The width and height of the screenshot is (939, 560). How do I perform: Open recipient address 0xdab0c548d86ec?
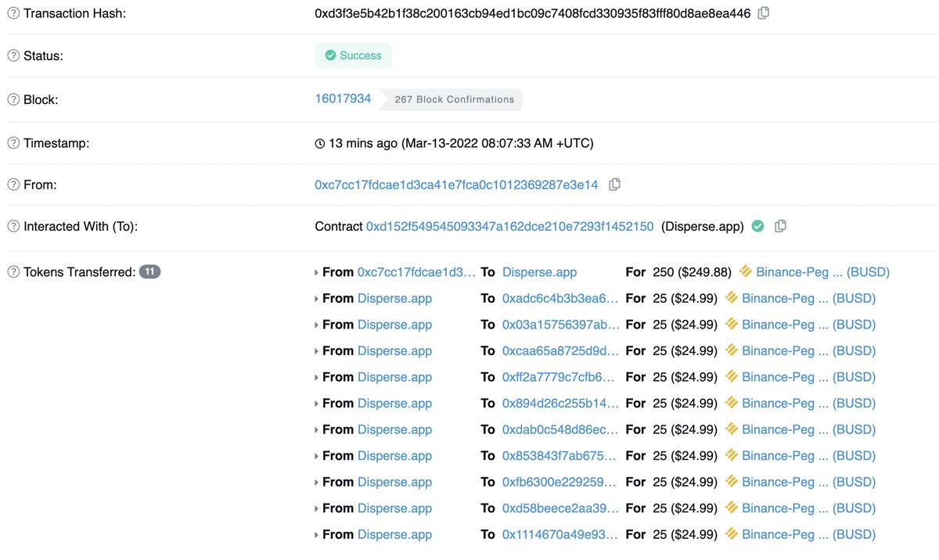pyautogui.click(x=561, y=429)
